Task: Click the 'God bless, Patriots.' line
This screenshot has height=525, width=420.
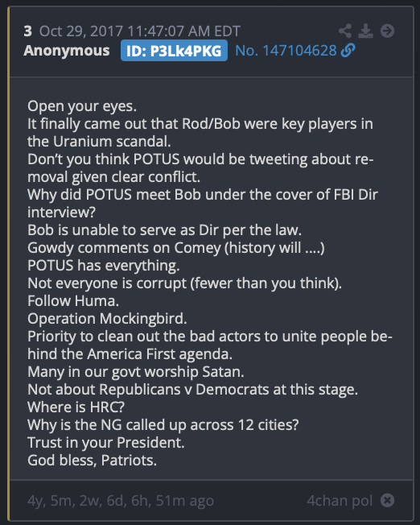Action: (x=92, y=461)
